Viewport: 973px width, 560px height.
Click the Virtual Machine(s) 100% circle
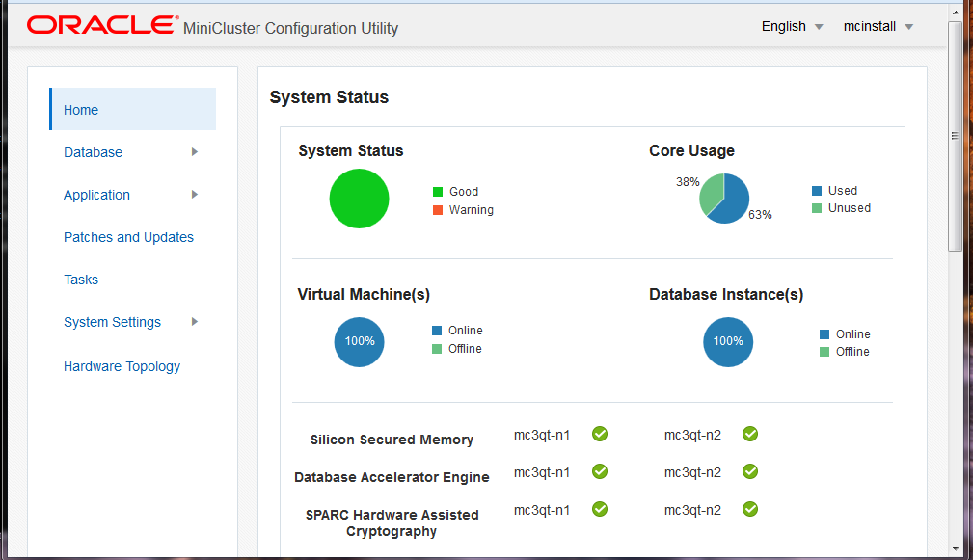[x=360, y=342]
